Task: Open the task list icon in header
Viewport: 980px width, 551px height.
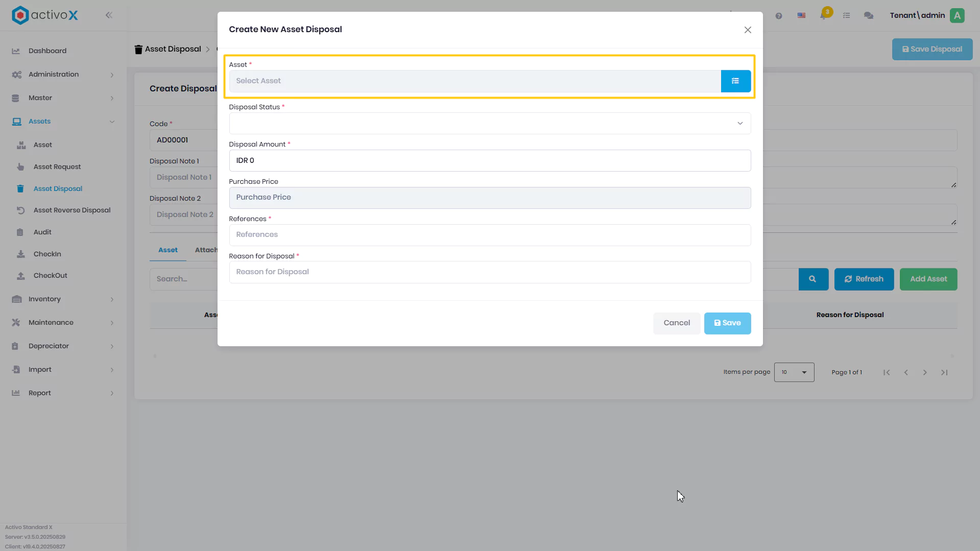Action: [x=847, y=16]
